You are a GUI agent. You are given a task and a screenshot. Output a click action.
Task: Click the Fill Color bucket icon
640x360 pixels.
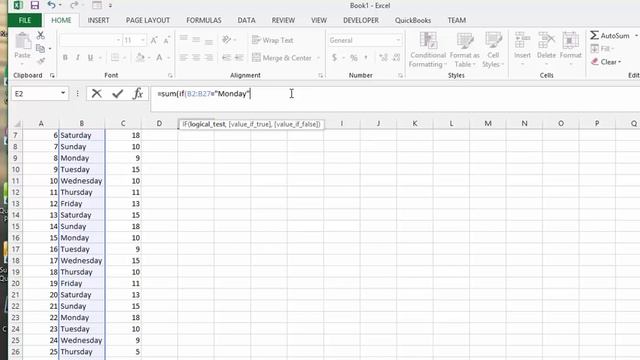[140, 58]
